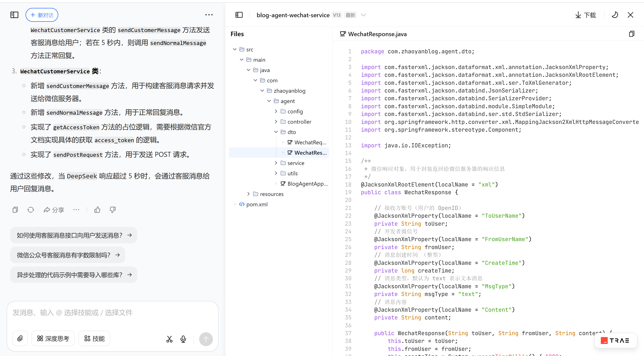Toggle 深度思考 deep thinking mode
The height and width of the screenshot is (356, 644).
click(x=53, y=339)
